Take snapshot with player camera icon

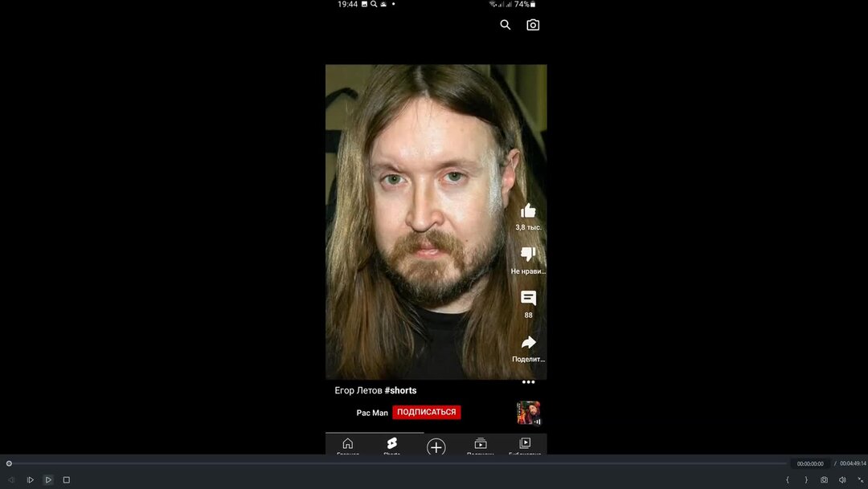tap(825, 479)
